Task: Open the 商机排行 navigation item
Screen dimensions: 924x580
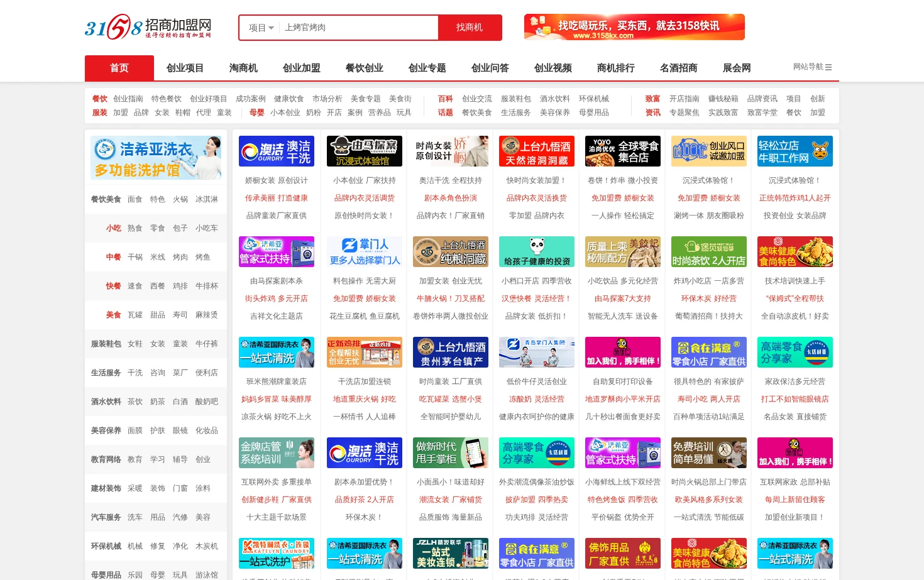Action: [x=616, y=68]
